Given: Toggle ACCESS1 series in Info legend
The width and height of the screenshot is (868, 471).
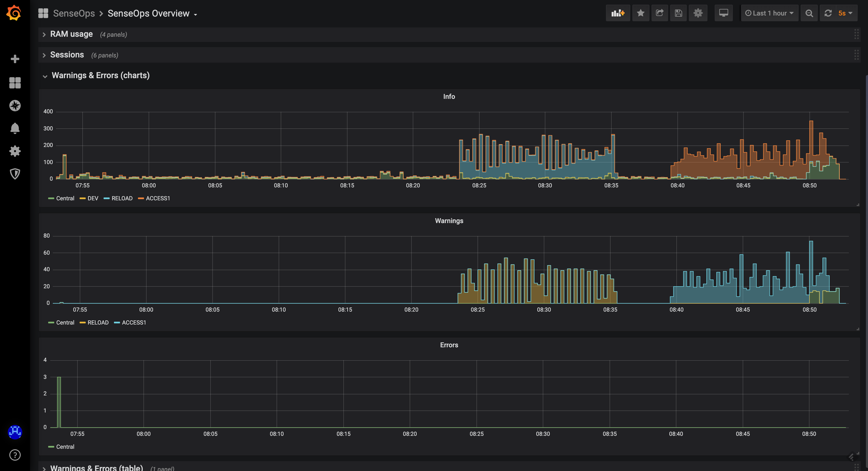Looking at the screenshot, I should point(158,198).
